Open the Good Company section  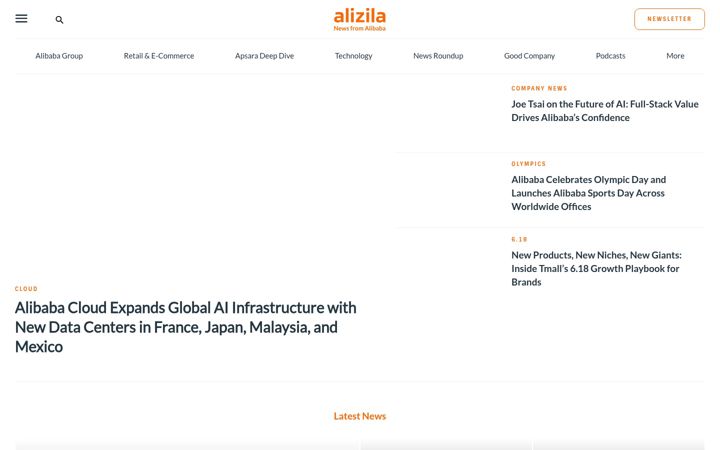click(529, 56)
